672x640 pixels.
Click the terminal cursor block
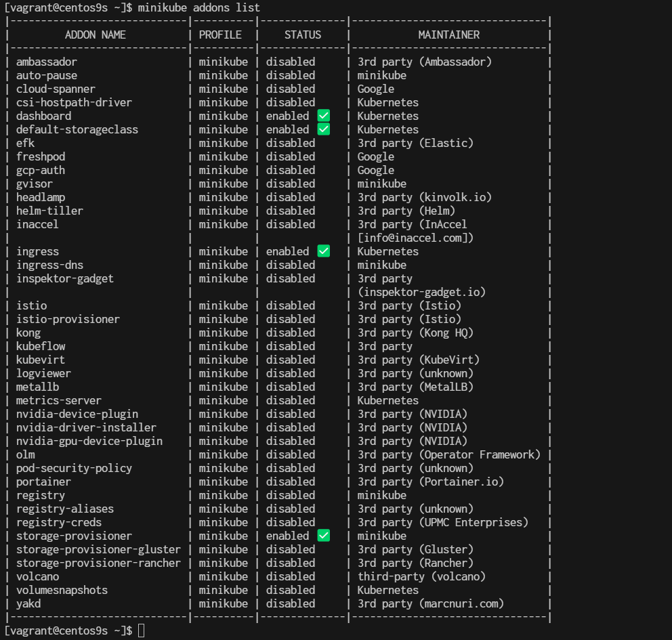click(x=141, y=630)
